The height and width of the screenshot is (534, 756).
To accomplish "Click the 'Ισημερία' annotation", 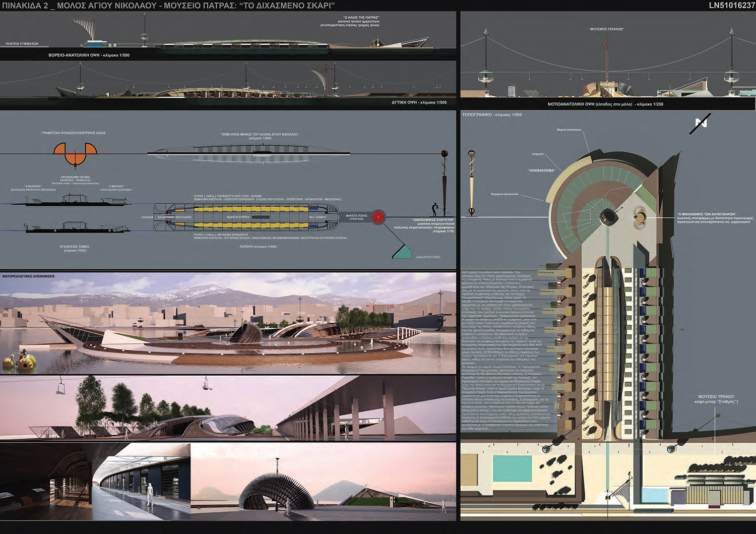I will tap(538, 154).
